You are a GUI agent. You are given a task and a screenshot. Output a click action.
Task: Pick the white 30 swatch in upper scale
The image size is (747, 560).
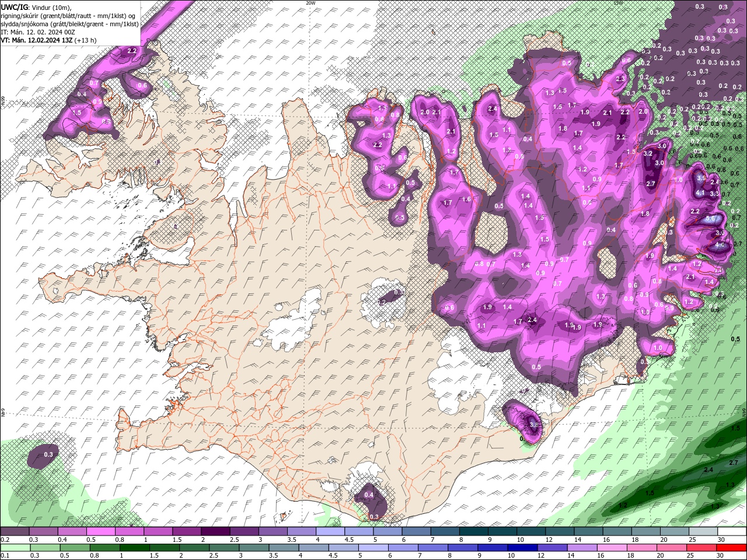[732, 531]
